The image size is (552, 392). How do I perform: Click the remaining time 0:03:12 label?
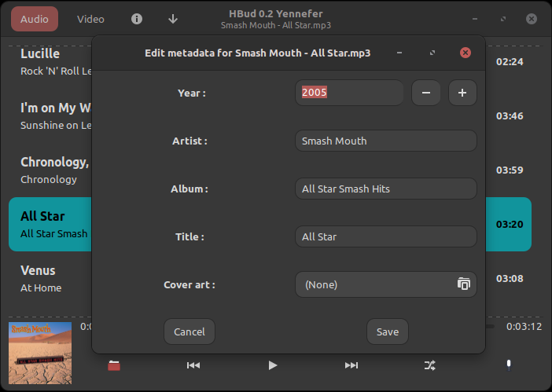pyautogui.click(x=524, y=327)
